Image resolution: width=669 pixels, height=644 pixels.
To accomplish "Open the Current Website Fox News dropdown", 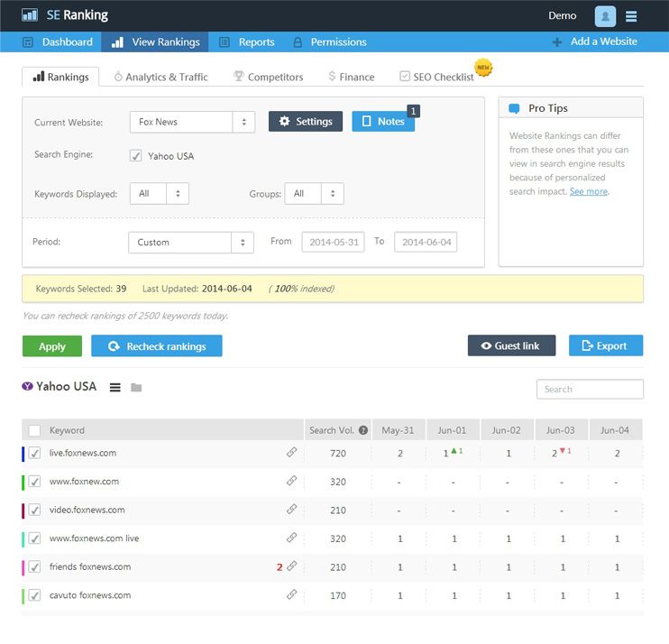I will tap(192, 122).
